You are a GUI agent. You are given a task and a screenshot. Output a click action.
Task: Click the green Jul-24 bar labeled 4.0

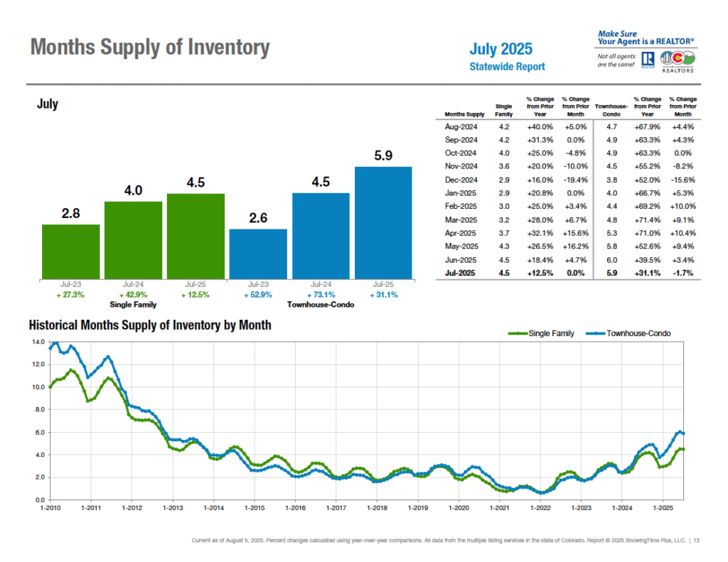click(x=133, y=239)
